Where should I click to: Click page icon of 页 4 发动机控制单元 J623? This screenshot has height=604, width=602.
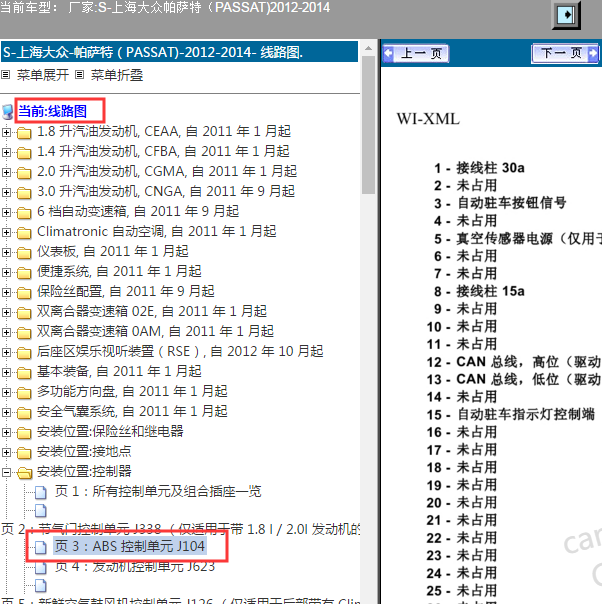tap(40, 567)
